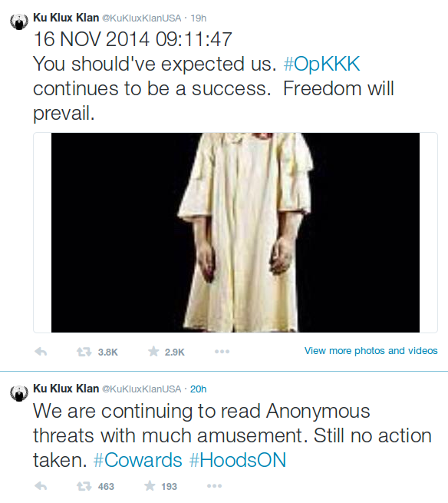Favorite the #Cowards tweet with star
Viewport: 448px width, 503px height.
point(150,485)
